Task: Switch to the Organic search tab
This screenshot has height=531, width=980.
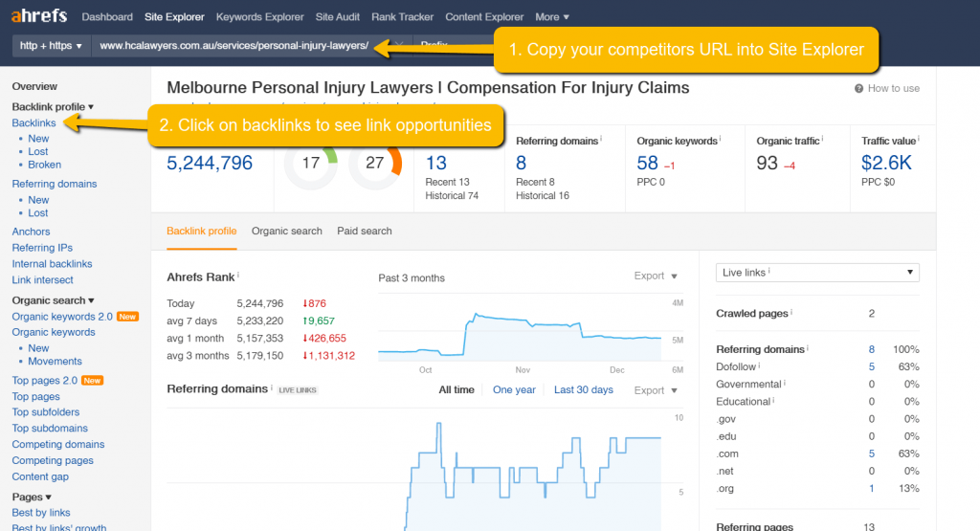Action: pos(286,231)
